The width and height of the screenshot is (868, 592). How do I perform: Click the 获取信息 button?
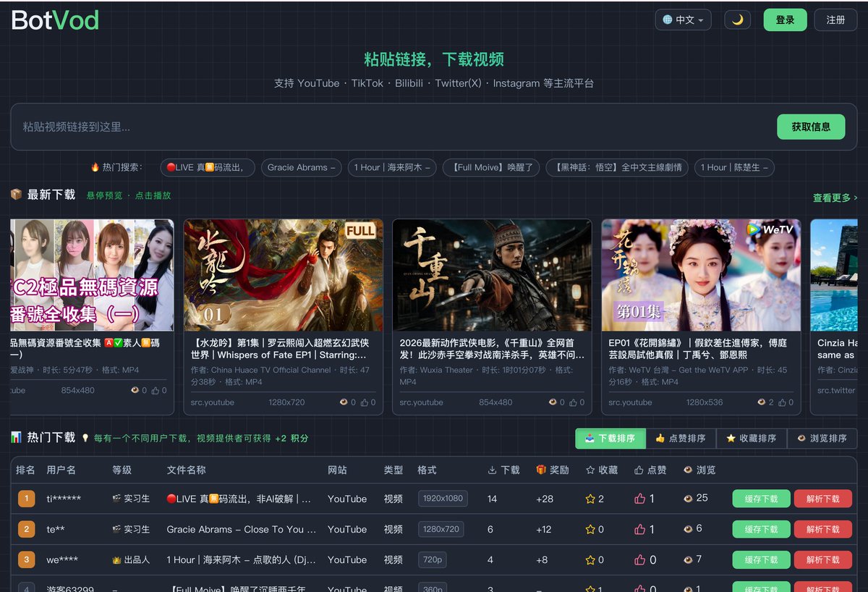pos(811,127)
